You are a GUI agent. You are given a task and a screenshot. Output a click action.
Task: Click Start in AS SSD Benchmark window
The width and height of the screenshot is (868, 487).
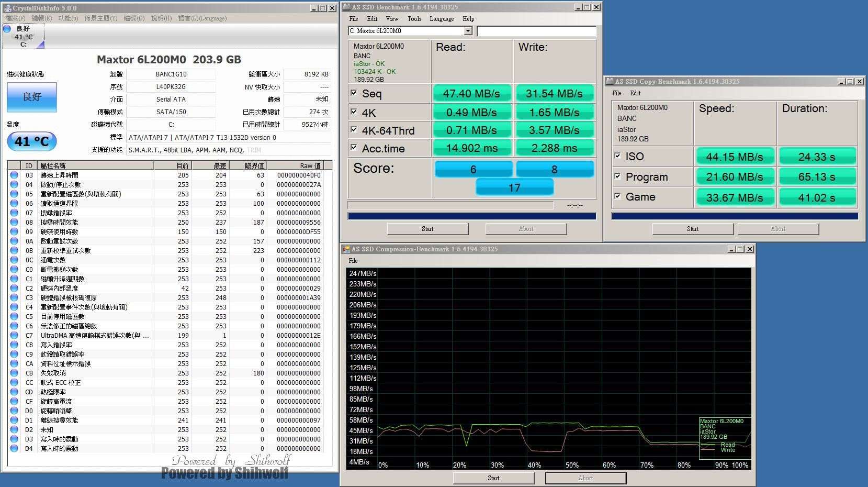click(427, 229)
